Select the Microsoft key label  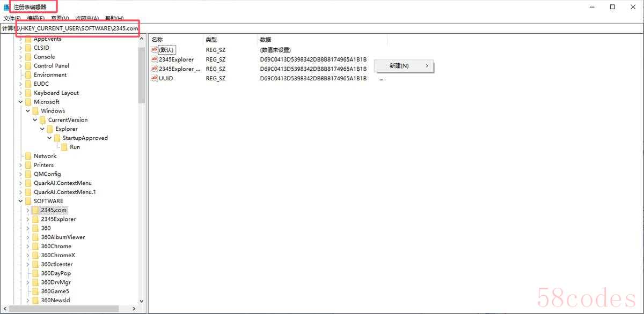coord(47,102)
